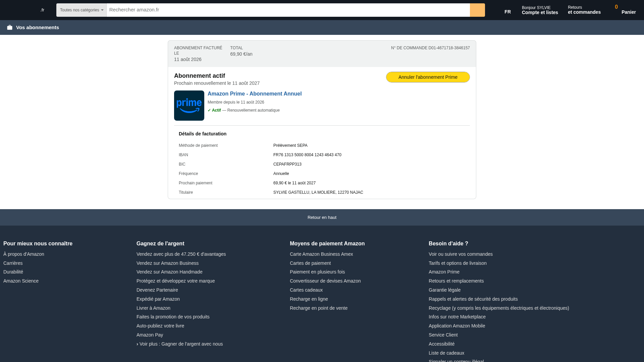Image resolution: width=644 pixels, height=362 pixels.
Task: Click the Vos abonnements briefcase icon
Action: [10, 27]
